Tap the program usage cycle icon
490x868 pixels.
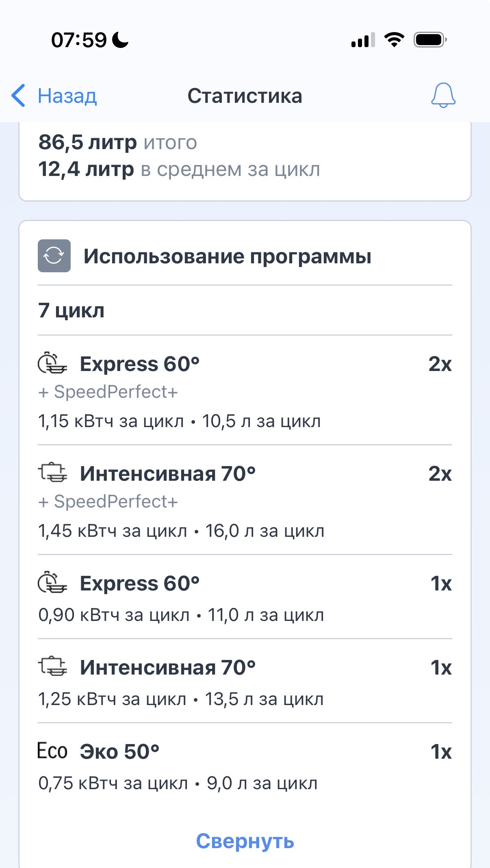pyautogui.click(x=54, y=256)
